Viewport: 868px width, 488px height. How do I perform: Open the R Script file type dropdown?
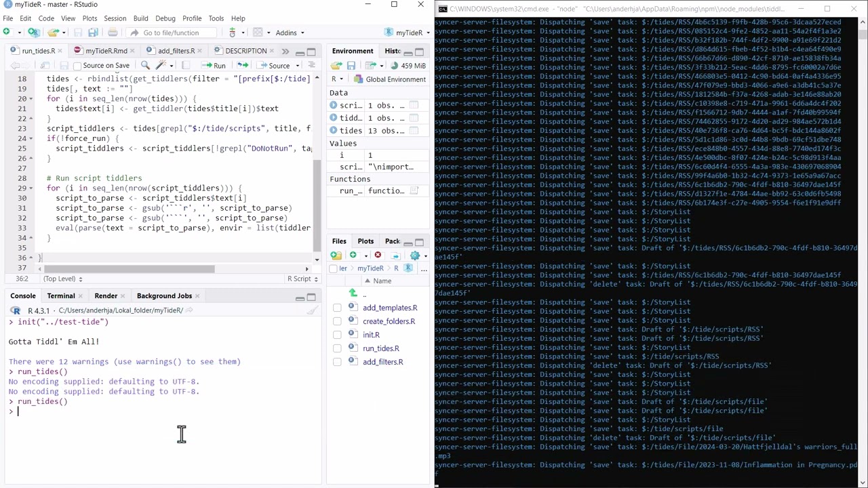301,279
